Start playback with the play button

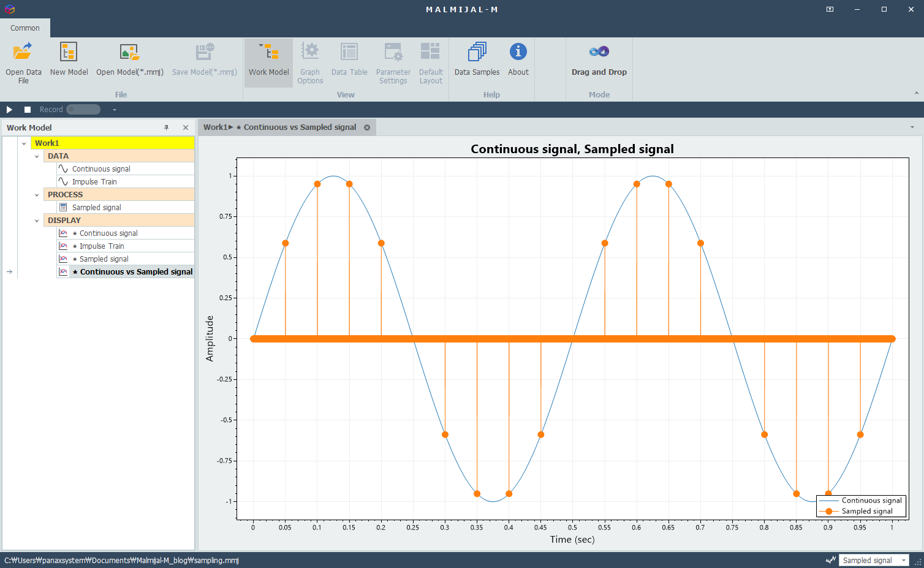(x=9, y=110)
